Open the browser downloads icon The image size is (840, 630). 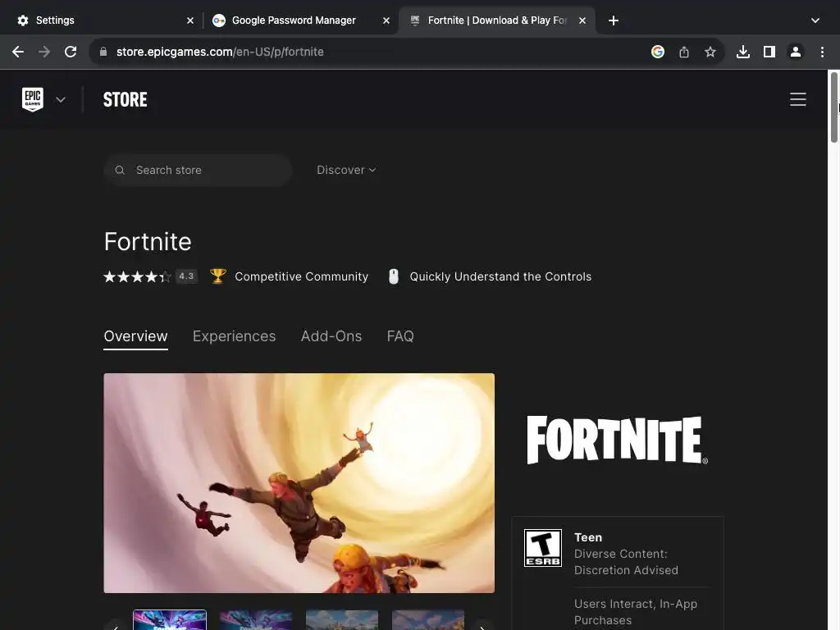click(x=743, y=52)
